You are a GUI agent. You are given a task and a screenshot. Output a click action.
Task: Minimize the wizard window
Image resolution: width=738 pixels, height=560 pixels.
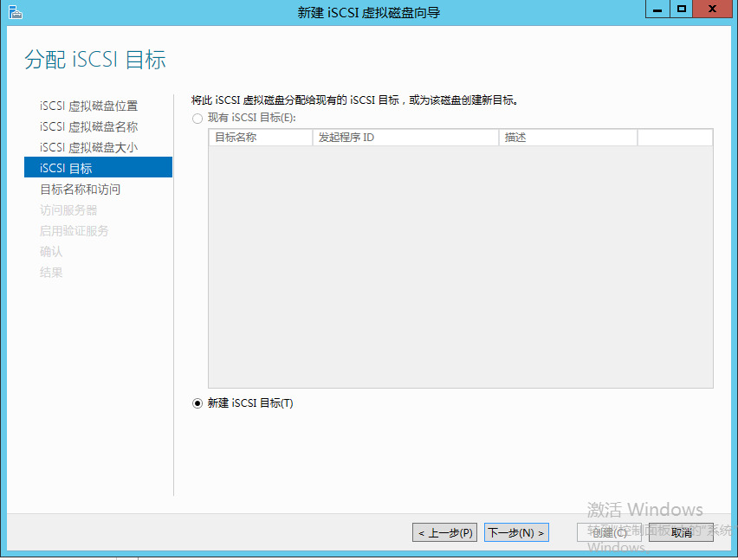coord(657,9)
